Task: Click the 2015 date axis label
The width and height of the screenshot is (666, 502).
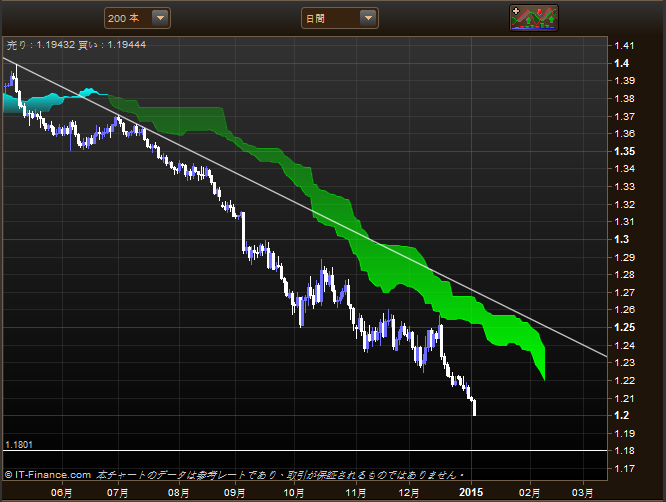Action: pyautogui.click(x=471, y=492)
